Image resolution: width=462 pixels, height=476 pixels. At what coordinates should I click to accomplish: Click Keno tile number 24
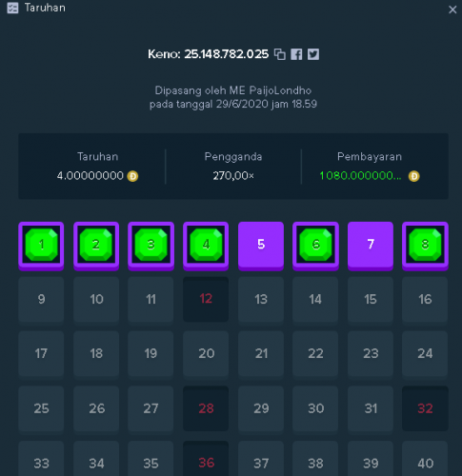click(x=425, y=354)
